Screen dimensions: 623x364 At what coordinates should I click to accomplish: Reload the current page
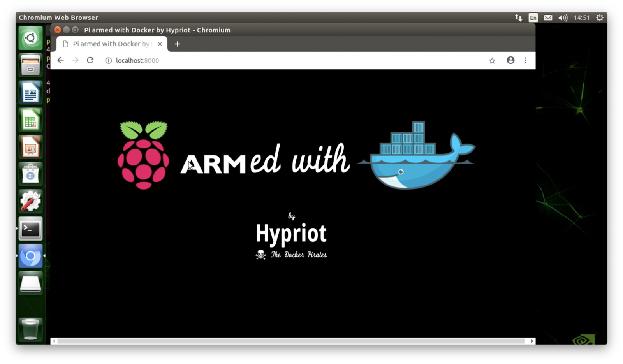click(x=90, y=60)
